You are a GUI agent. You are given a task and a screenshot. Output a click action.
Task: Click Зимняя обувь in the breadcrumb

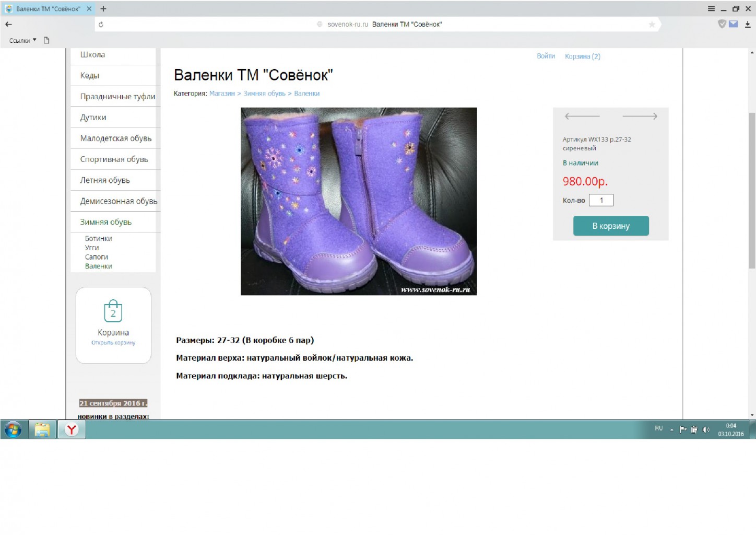pos(264,94)
